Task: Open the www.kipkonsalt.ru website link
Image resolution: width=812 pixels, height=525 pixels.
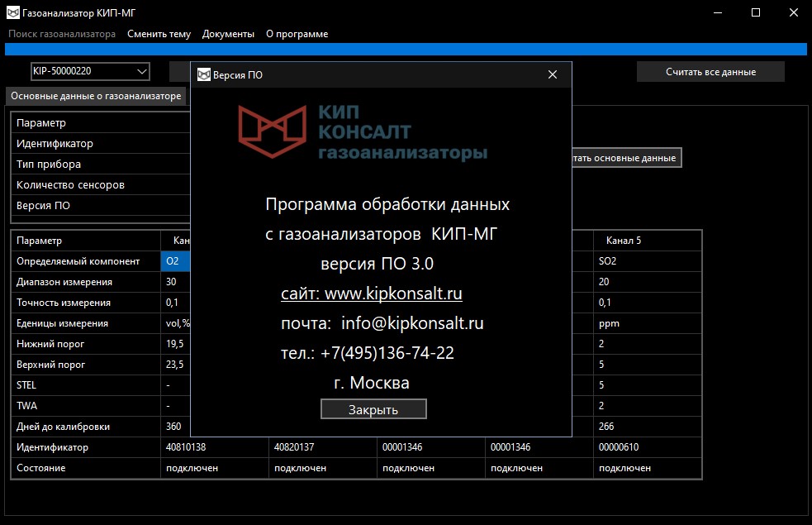Action: (x=372, y=294)
